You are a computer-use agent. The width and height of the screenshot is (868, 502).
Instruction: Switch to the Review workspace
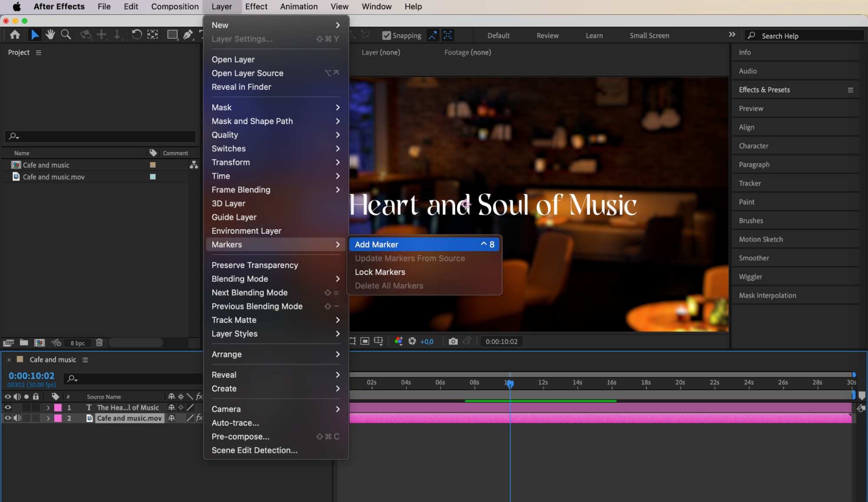point(547,36)
